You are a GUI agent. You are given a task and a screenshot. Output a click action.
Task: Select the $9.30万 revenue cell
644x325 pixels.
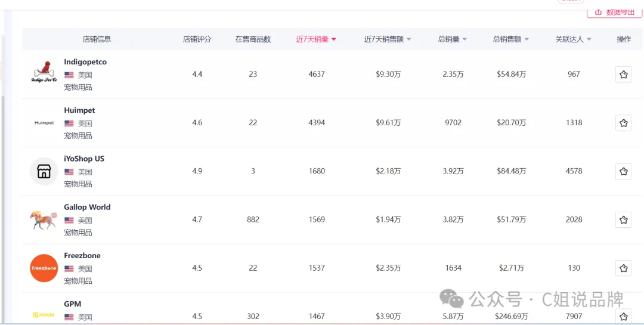pos(388,75)
